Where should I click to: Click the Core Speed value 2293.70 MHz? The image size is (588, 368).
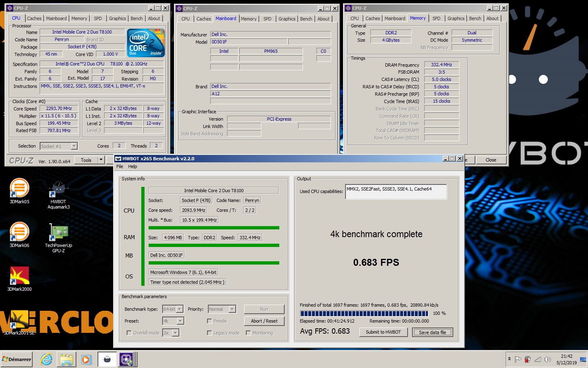pyautogui.click(x=59, y=109)
